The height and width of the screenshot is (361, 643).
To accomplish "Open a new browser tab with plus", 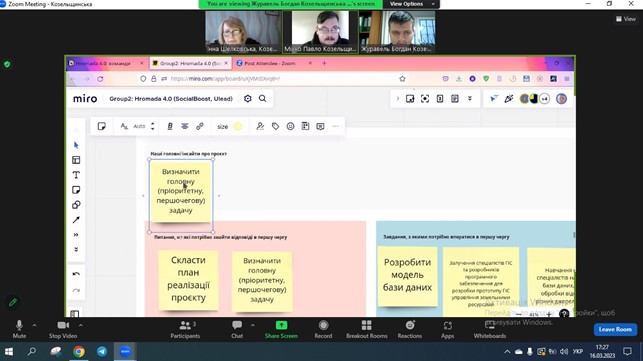I will pyautogui.click(x=324, y=63).
